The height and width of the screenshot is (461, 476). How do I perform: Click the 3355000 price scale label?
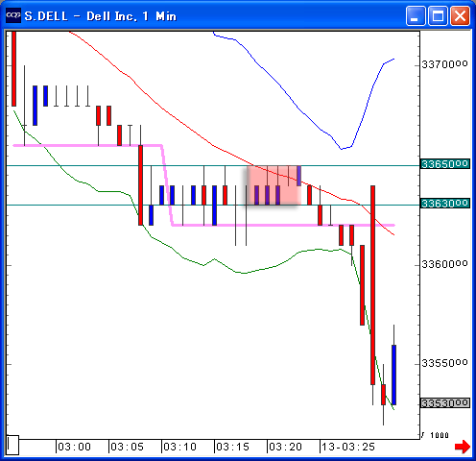[x=444, y=363]
